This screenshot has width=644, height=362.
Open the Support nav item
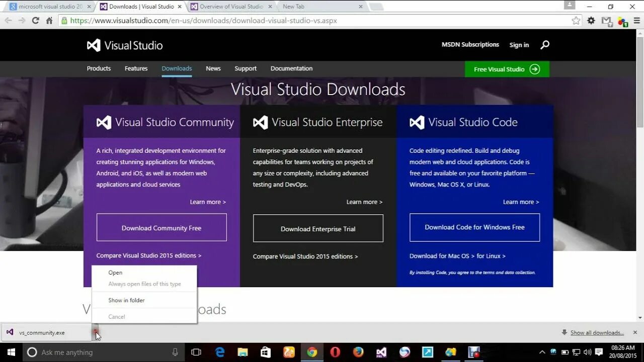[246, 68]
